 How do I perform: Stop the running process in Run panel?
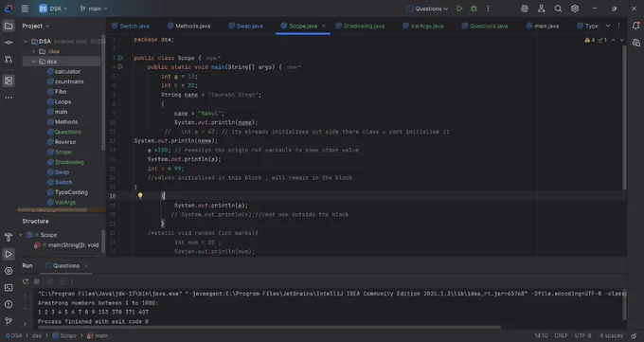[37, 281]
